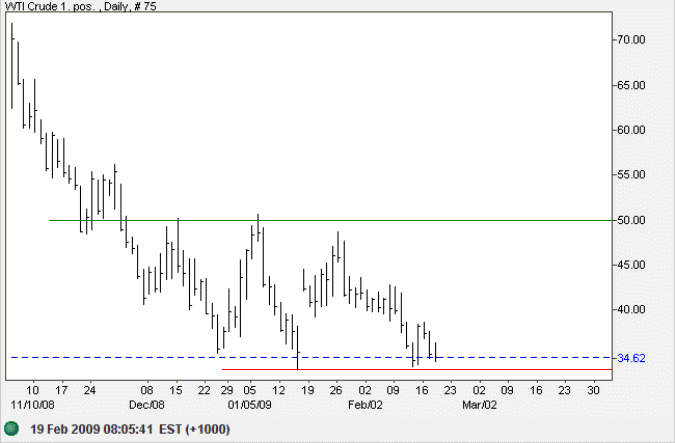Select the green 50.00 resistance line
Viewport: 675px width, 443px height.
pos(330,220)
